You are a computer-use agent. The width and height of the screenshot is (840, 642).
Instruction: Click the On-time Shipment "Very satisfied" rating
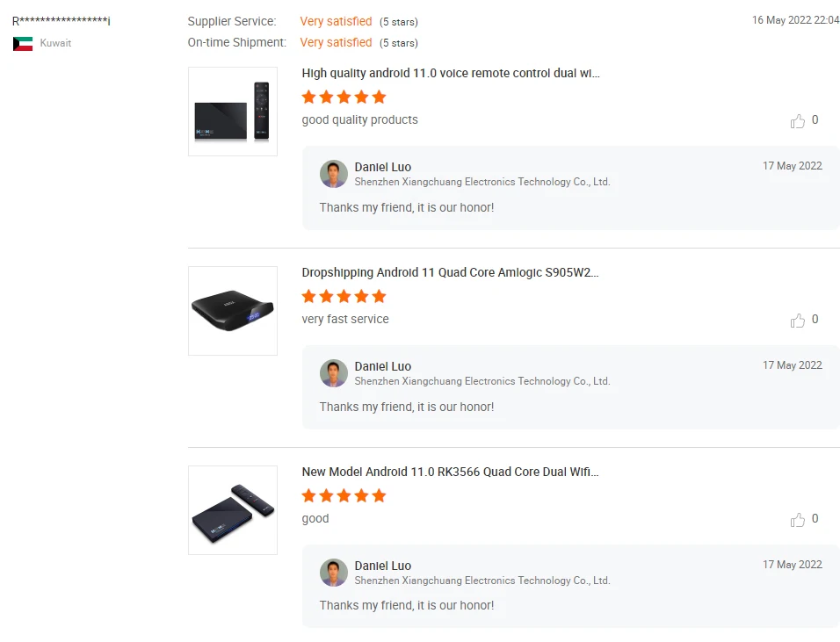pyautogui.click(x=336, y=42)
